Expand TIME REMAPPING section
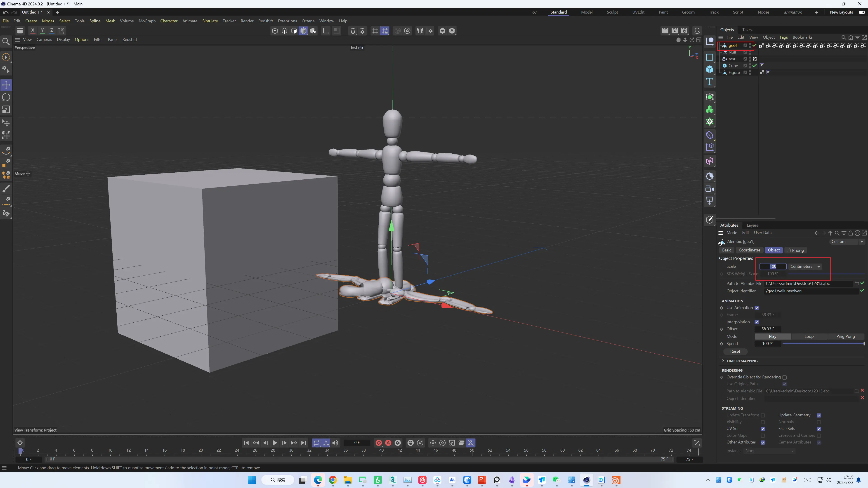The width and height of the screenshot is (868, 488). click(723, 361)
